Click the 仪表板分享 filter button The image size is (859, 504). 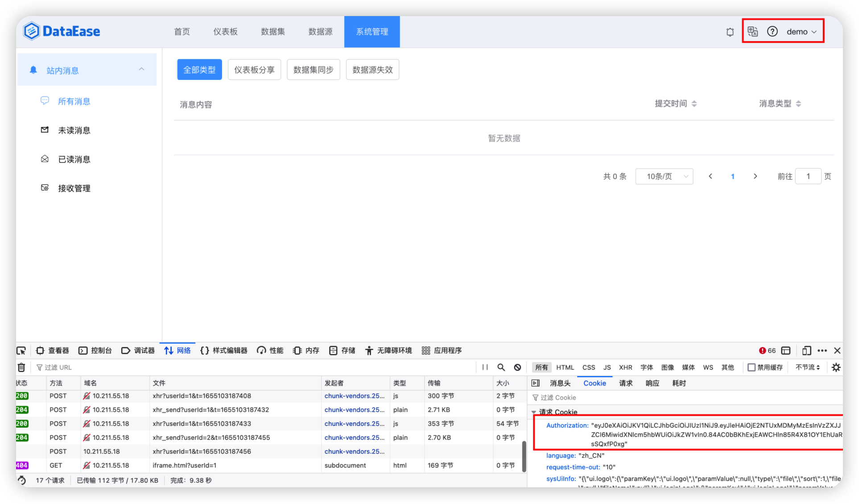(x=254, y=70)
